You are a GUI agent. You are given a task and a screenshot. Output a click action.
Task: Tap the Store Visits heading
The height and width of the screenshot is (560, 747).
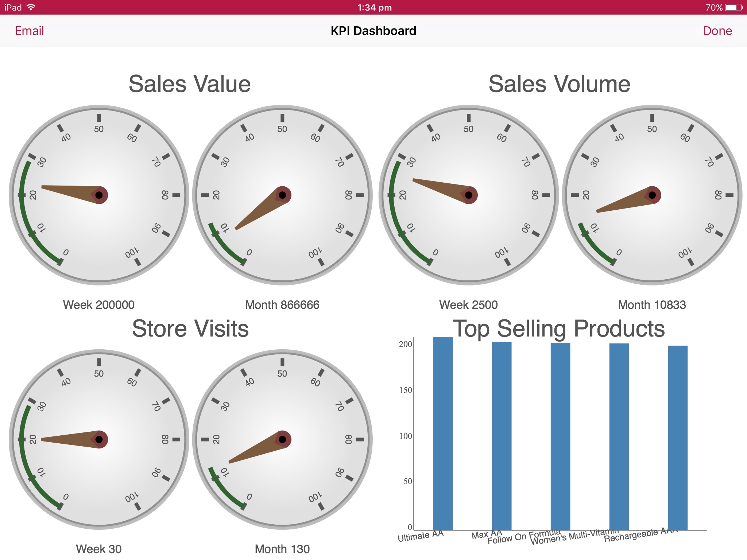190,328
